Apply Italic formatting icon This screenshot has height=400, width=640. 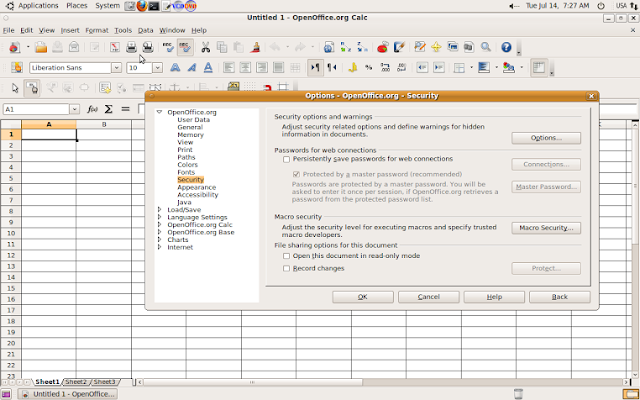pos(192,68)
